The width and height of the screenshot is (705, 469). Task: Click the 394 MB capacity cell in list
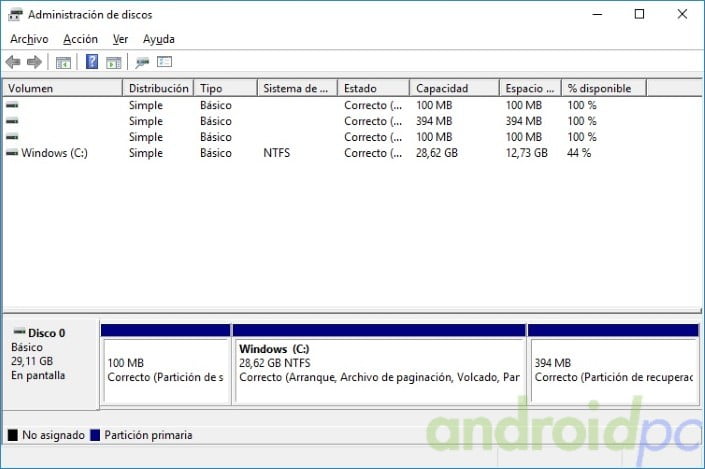point(434,121)
